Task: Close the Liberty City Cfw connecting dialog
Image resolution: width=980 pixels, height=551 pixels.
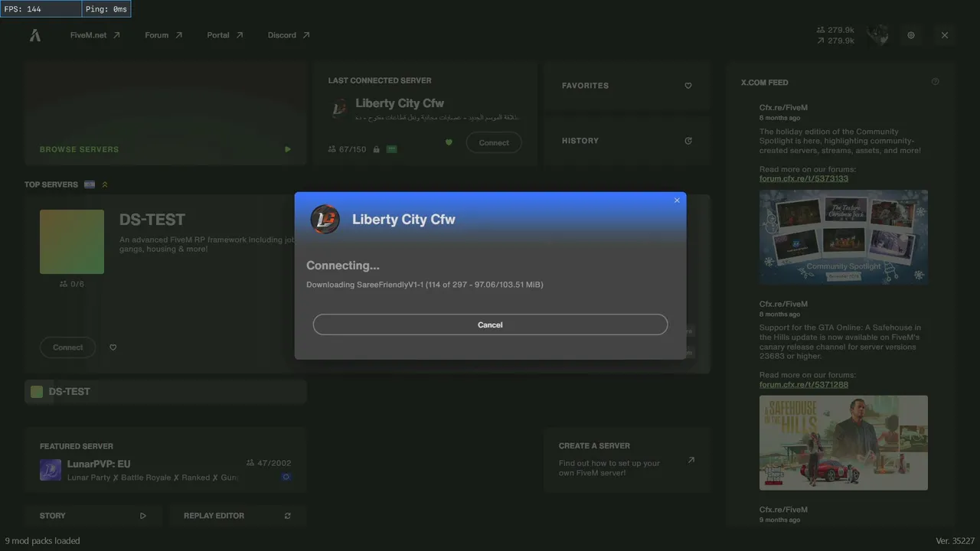Action: (x=677, y=201)
